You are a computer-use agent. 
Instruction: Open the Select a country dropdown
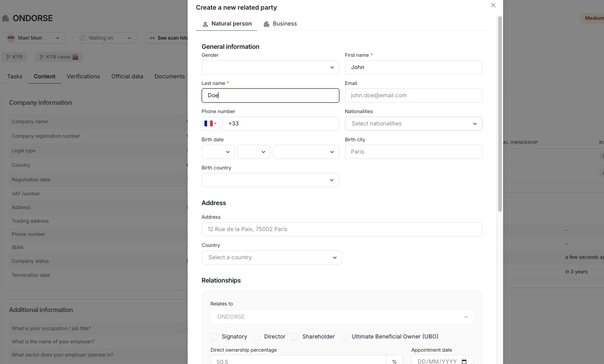pos(272,257)
